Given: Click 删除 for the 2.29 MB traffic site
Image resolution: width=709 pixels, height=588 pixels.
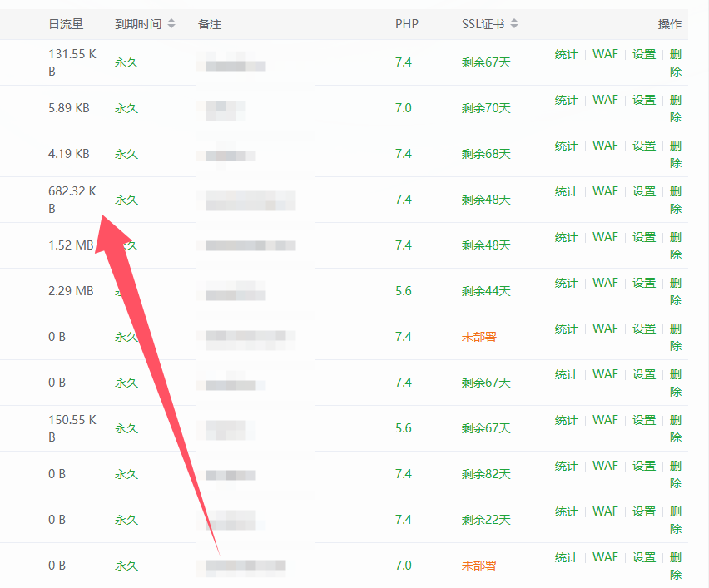Looking at the screenshot, I should 675,291.
